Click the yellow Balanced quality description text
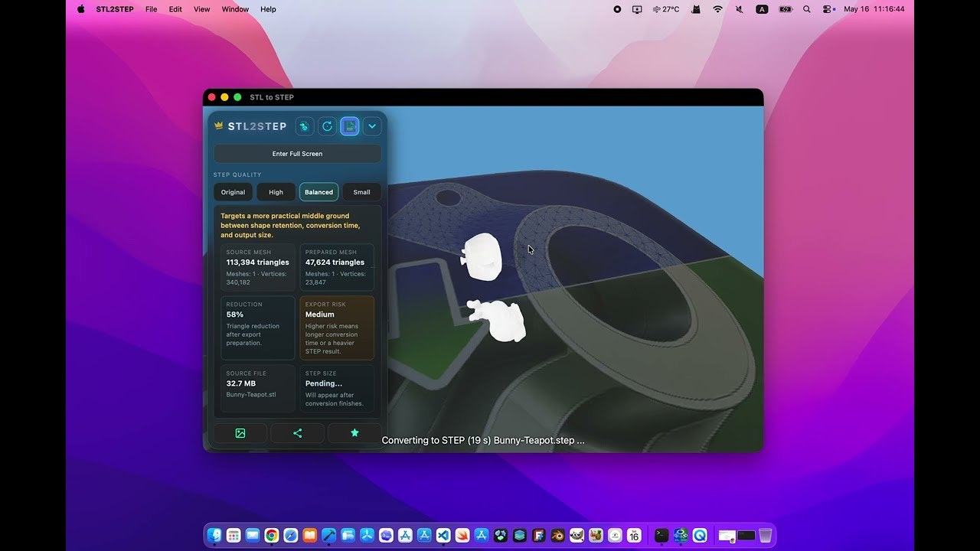The width and height of the screenshot is (980, 551). point(291,226)
